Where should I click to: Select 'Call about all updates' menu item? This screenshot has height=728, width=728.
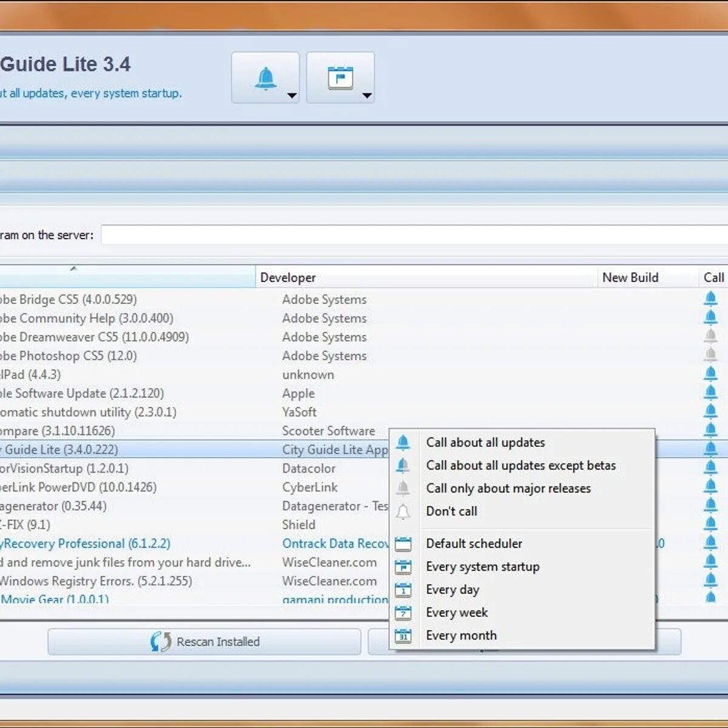[x=522, y=442]
